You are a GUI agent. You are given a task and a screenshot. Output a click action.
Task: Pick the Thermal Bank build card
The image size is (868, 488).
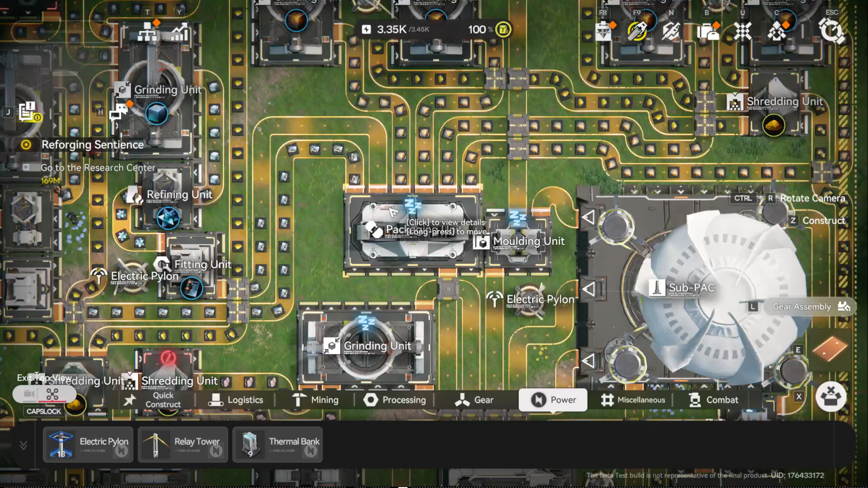pos(278,444)
